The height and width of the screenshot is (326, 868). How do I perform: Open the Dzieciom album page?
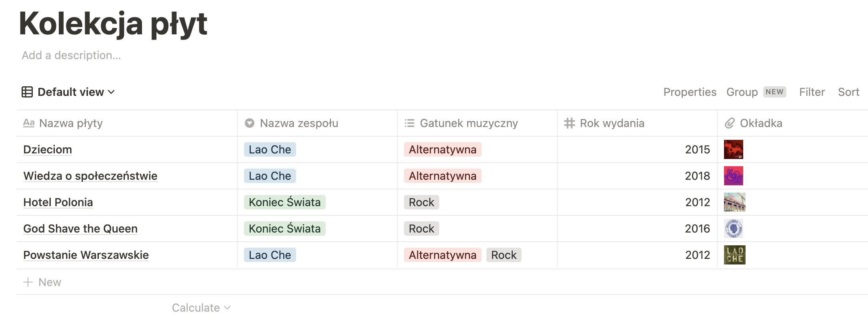(48, 149)
